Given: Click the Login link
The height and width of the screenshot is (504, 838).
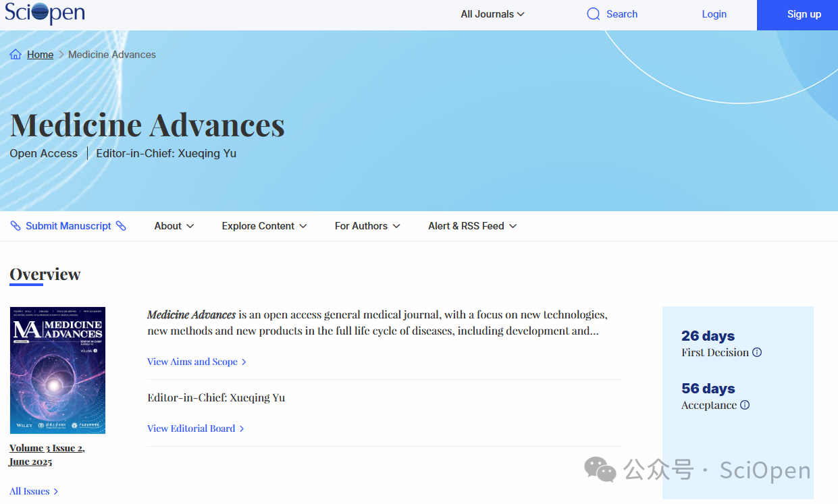Looking at the screenshot, I should pyautogui.click(x=714, y=13).
